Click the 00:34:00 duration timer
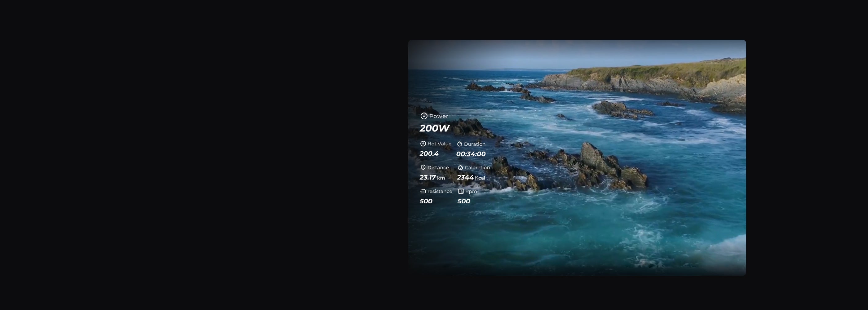Image resolution: width=868 pixels, height=310 pixels. (x=471, y=154)
